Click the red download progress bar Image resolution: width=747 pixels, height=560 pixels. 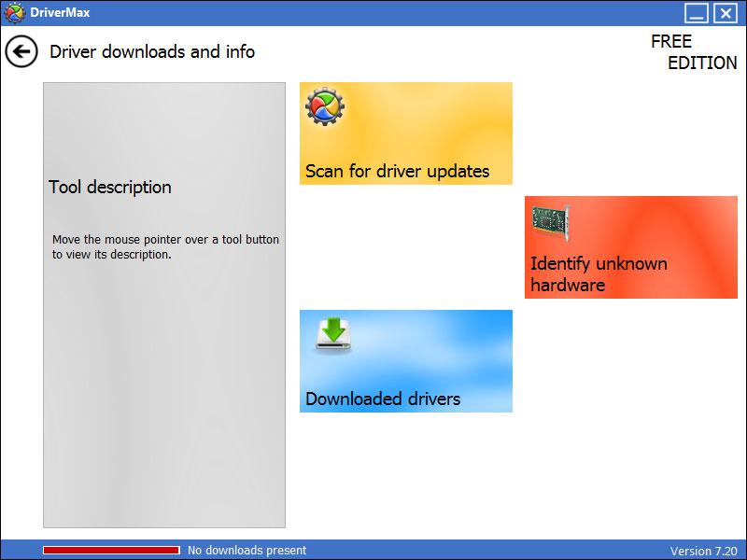pos(111,551)
